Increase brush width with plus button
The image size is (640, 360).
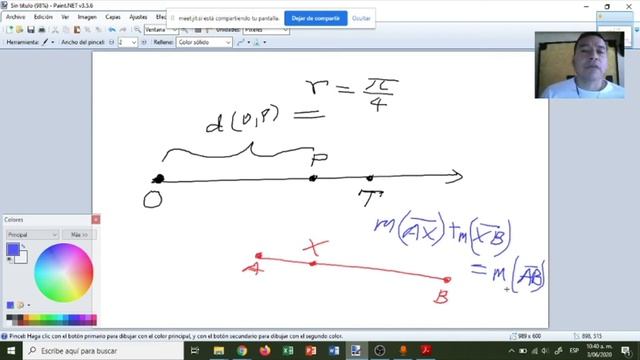(x=144, y=42)
